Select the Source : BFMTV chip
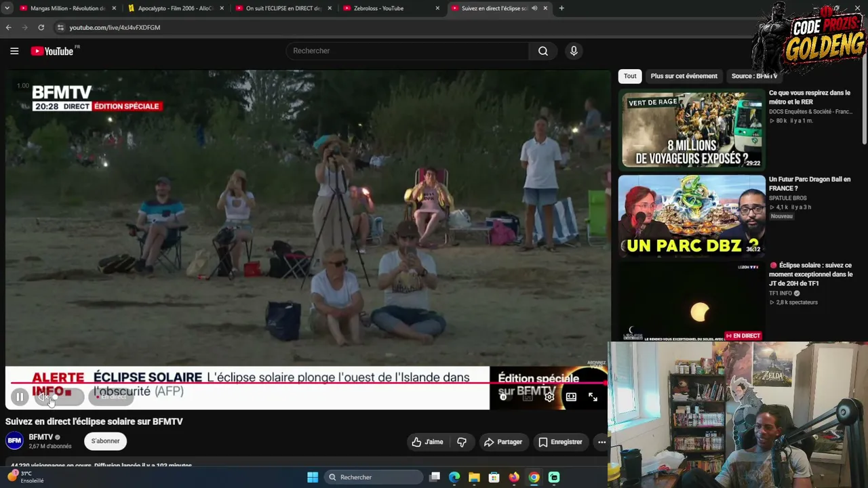 (754, 76)
